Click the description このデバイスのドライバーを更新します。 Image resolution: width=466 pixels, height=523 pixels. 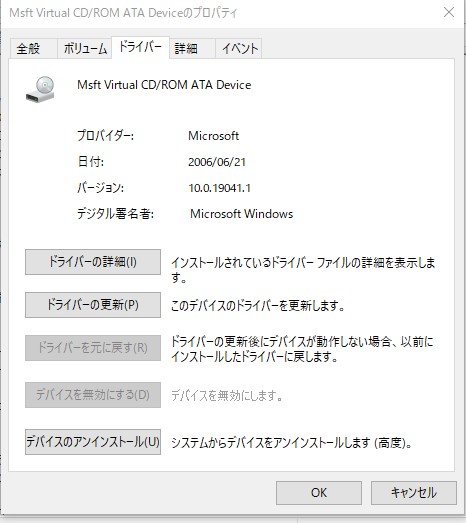258,306
